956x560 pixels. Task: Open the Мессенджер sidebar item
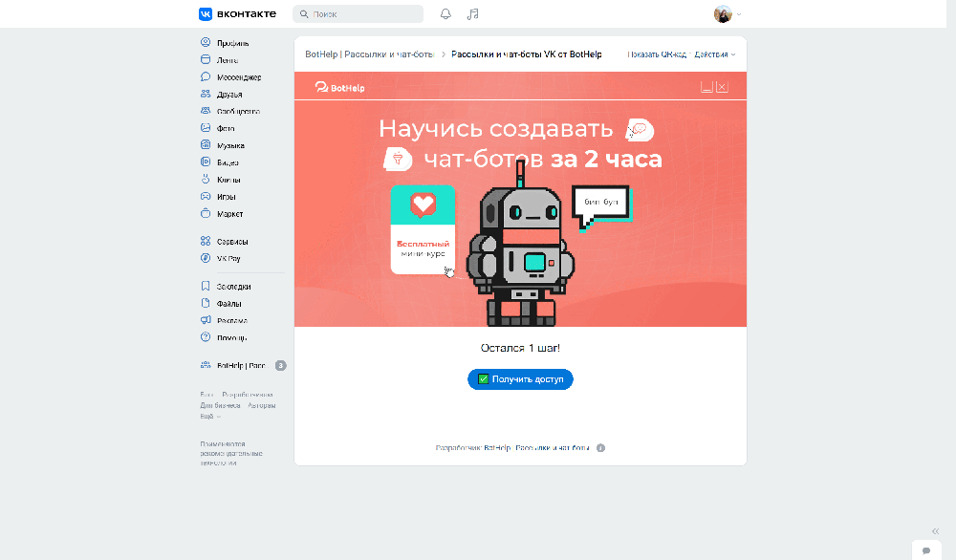238,77
